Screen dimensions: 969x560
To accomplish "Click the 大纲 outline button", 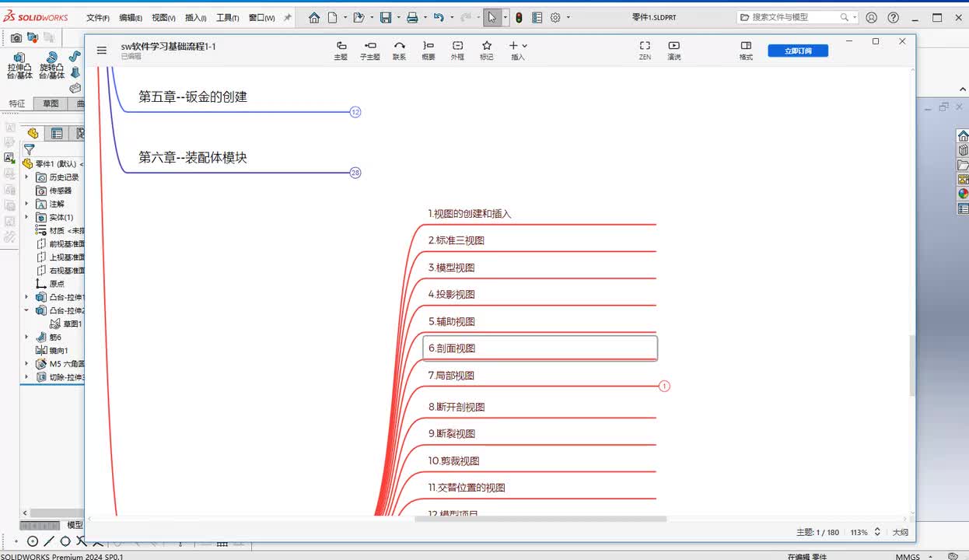I will point(900,532).
